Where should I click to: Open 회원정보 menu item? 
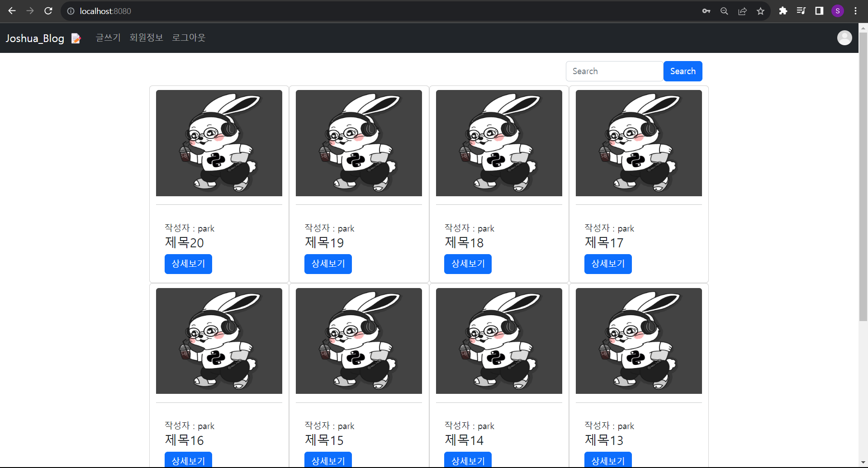coord(146,38)
